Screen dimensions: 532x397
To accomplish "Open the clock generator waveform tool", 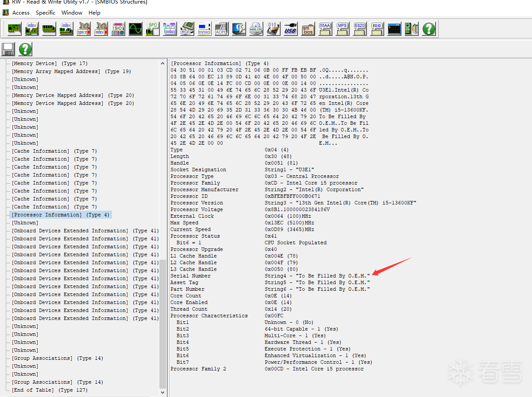I will pos(135,29).
